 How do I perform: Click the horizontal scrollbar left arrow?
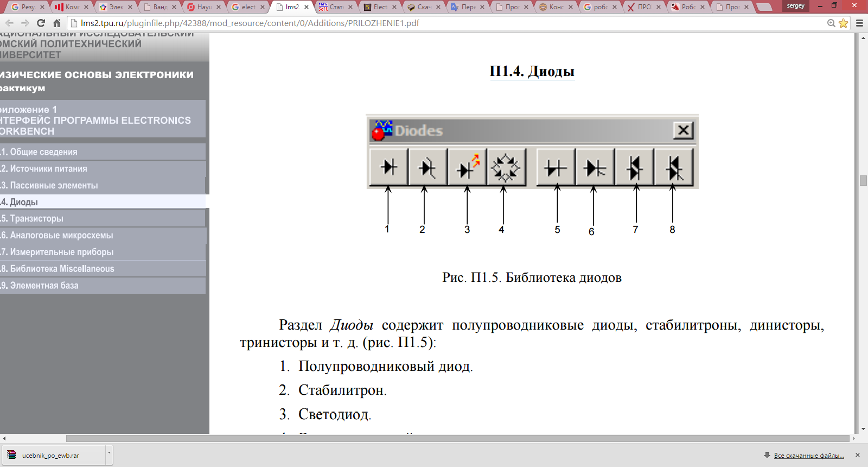(4, 438)
